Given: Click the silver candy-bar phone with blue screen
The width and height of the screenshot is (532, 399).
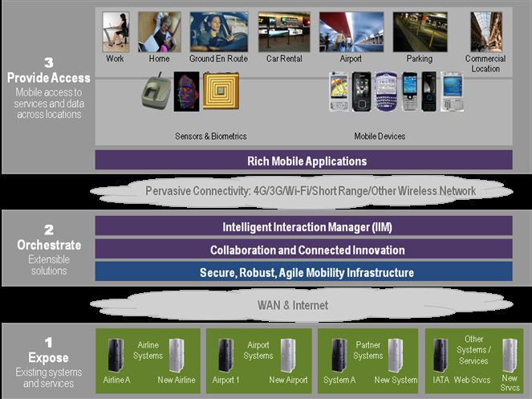Looking at the screenshot, I should point(409,92).
